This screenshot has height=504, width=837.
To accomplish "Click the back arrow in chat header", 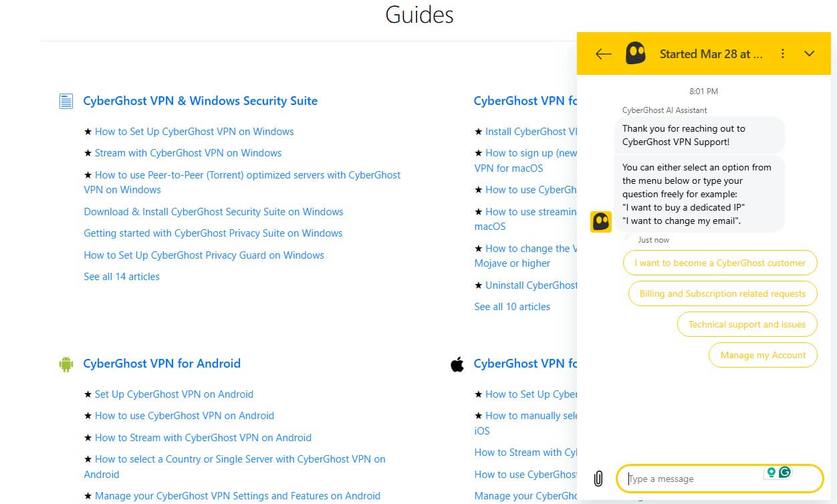I will click(x=603, y=54).
